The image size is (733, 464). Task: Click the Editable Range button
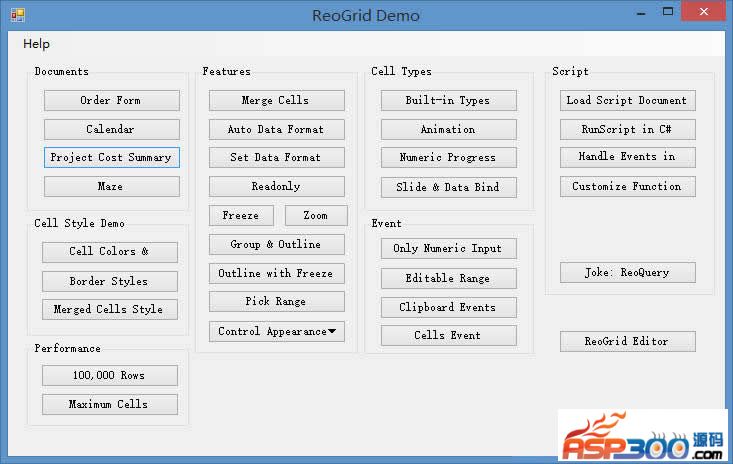449,278
